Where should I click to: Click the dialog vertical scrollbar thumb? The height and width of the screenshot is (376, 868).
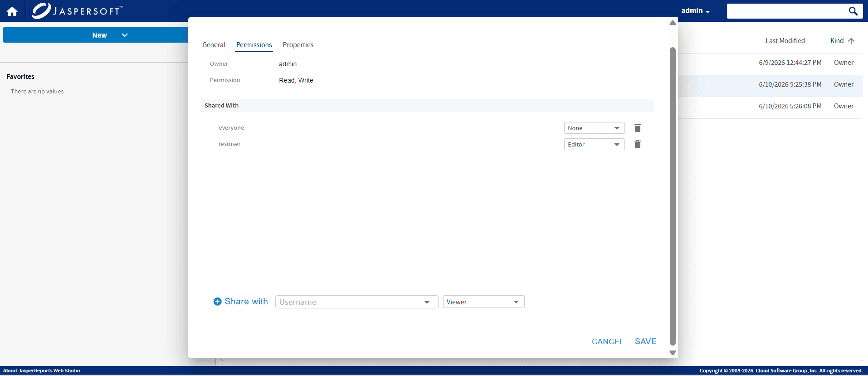[x=673, y=196]
